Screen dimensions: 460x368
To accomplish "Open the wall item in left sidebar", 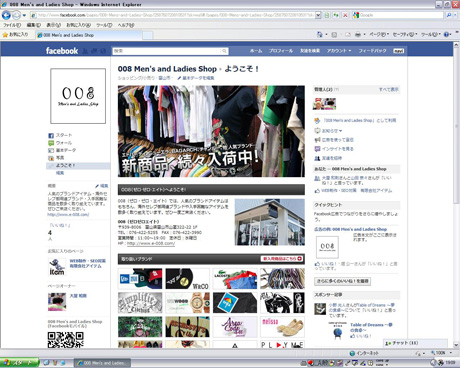I will pos(64,143).
